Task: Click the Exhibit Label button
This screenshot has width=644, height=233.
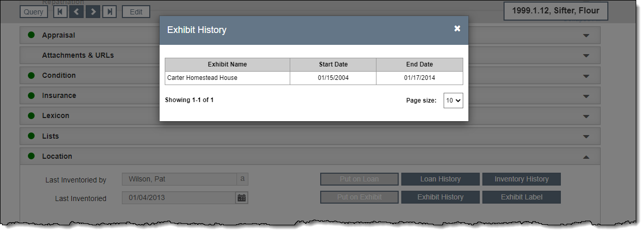Action: (521, 197)
